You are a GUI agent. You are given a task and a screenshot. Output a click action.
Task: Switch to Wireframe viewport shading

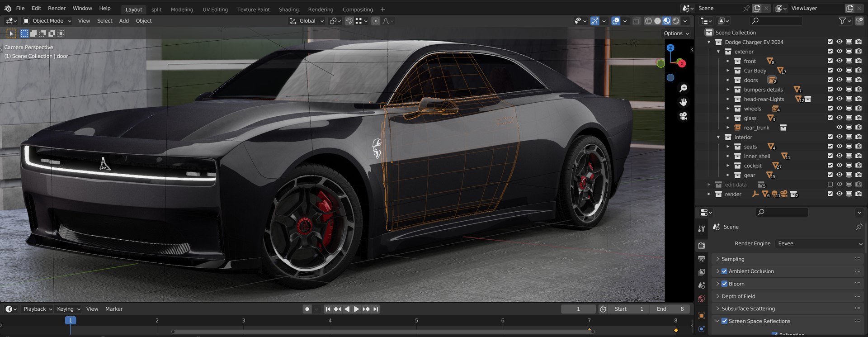(x=648, y=21)
